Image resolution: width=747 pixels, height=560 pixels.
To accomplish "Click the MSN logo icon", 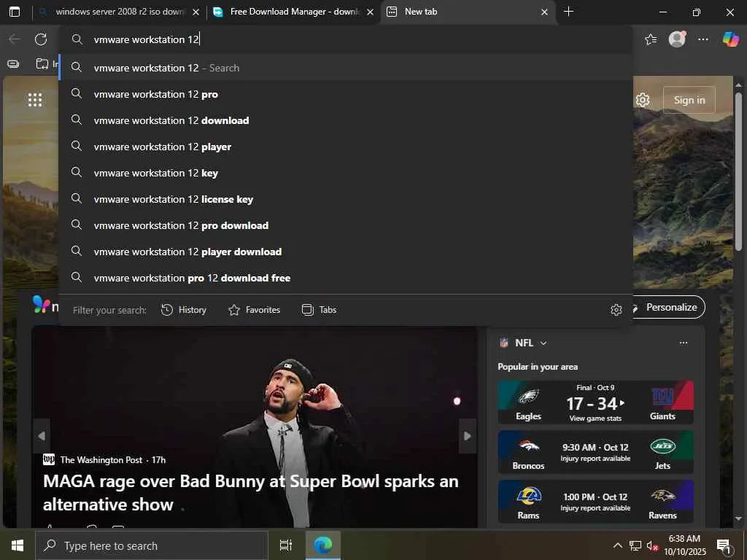I will click(x=41, y=304).
